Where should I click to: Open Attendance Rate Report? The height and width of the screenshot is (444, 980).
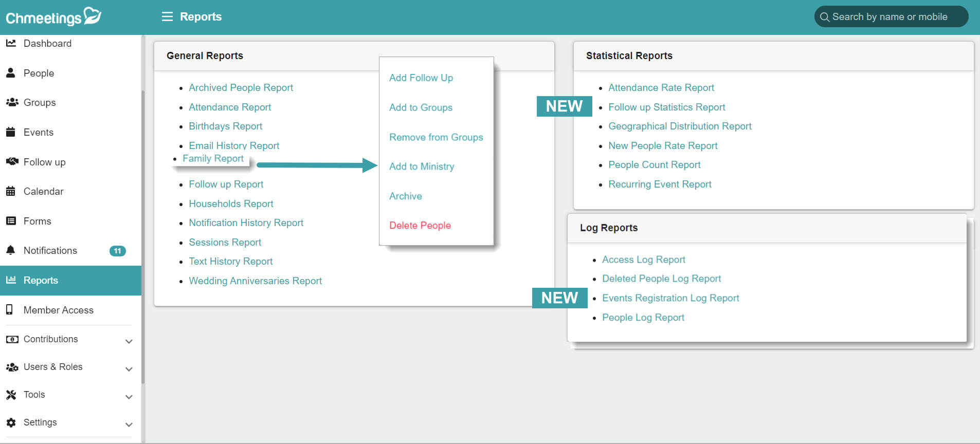click(661, 87)
